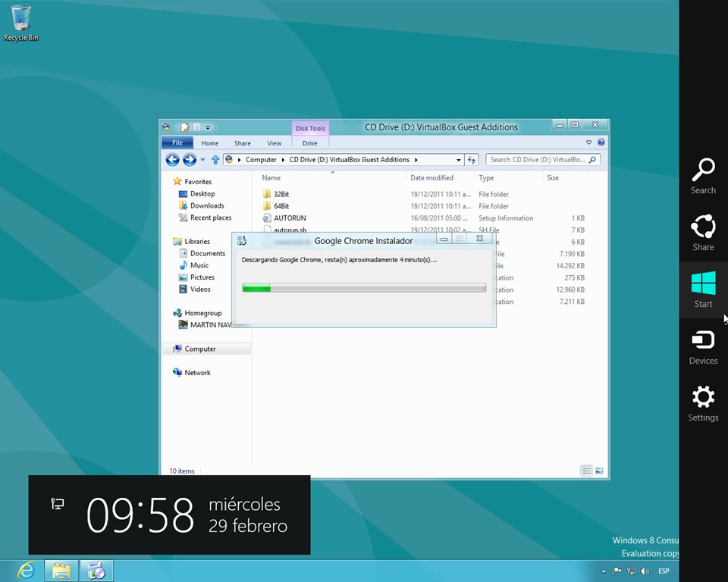The width and height of the screenshot is (728, 582).
Task: Click New folder icon in quick access toolbar
Action: click(197, 127)
